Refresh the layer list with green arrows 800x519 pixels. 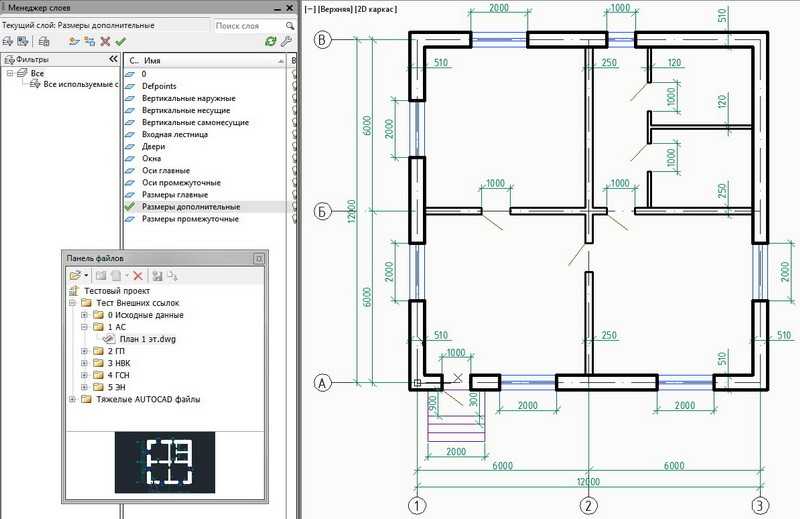click(270, 42)
